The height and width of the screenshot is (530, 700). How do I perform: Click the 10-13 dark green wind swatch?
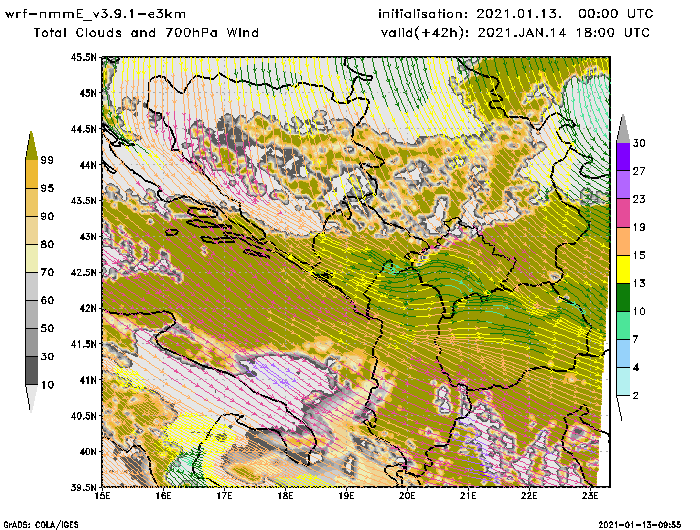point(623,297)
